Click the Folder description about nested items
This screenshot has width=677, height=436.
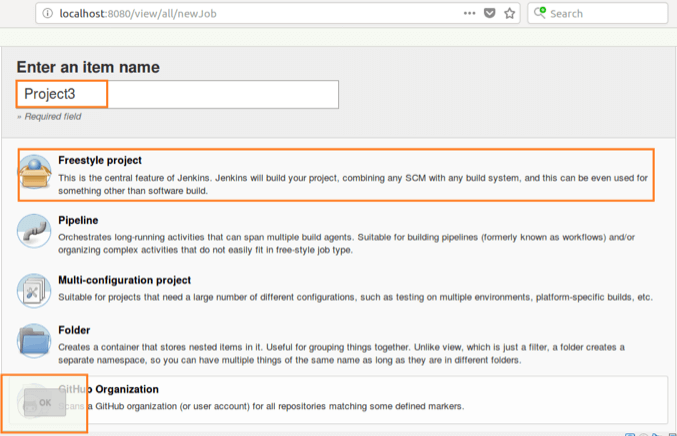tap(341, 354)
